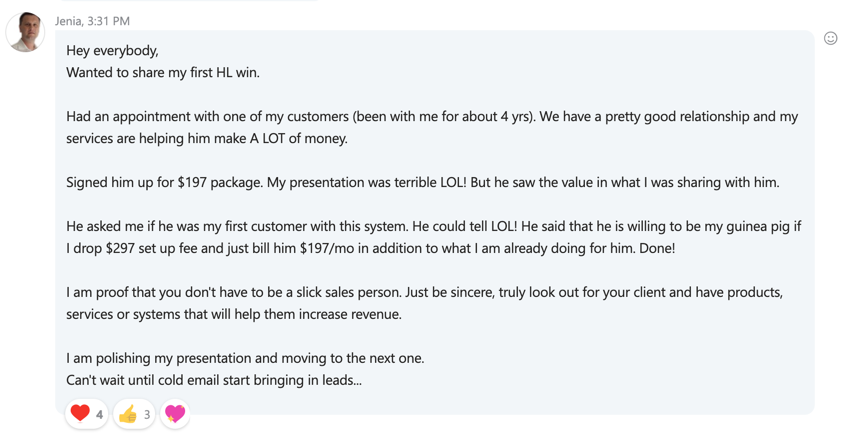Click the line starting "I am proof"
Viewport: 847px width, 437px height.
pyautogui.click(x=424, y=292)
